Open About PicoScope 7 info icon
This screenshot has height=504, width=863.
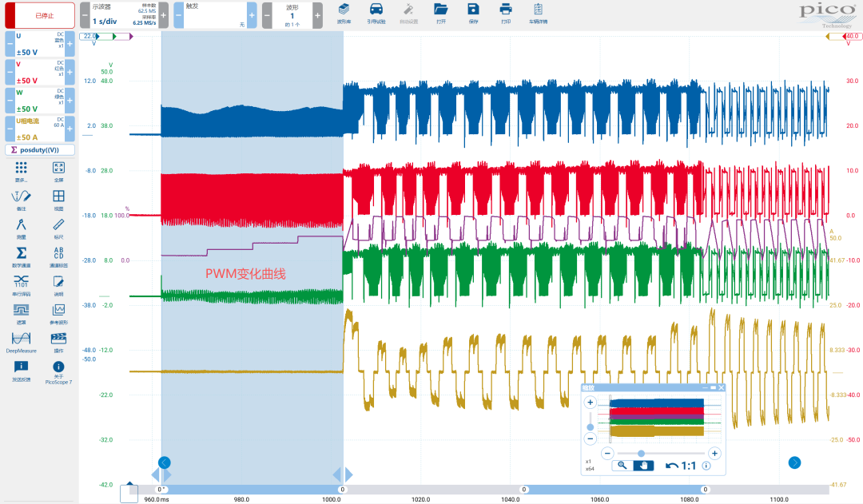(x=58, y=371)
